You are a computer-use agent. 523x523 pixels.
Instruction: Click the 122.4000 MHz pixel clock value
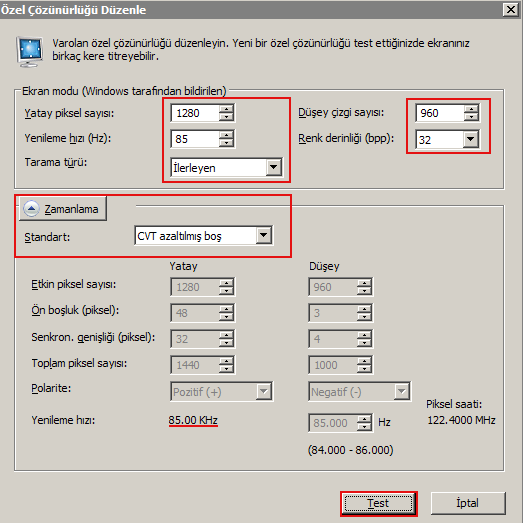point(462,420)
